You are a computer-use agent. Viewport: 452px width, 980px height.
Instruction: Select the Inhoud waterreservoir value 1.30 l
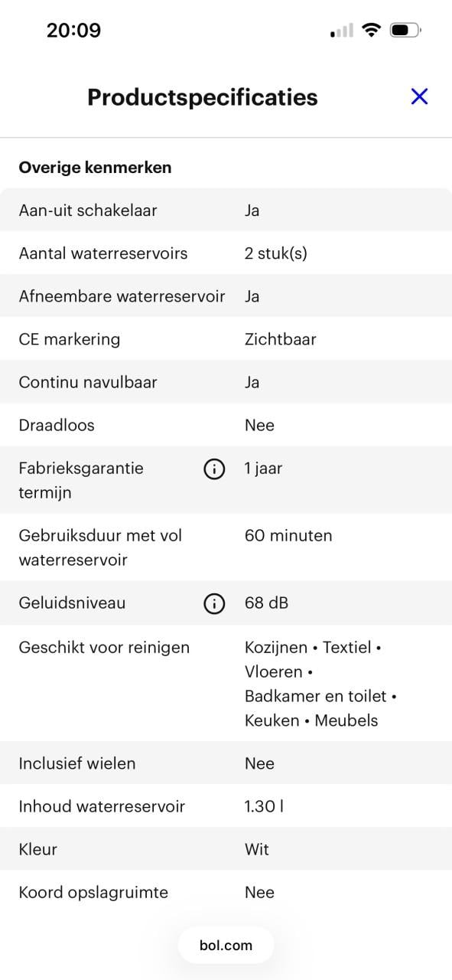tap(263, 806)
